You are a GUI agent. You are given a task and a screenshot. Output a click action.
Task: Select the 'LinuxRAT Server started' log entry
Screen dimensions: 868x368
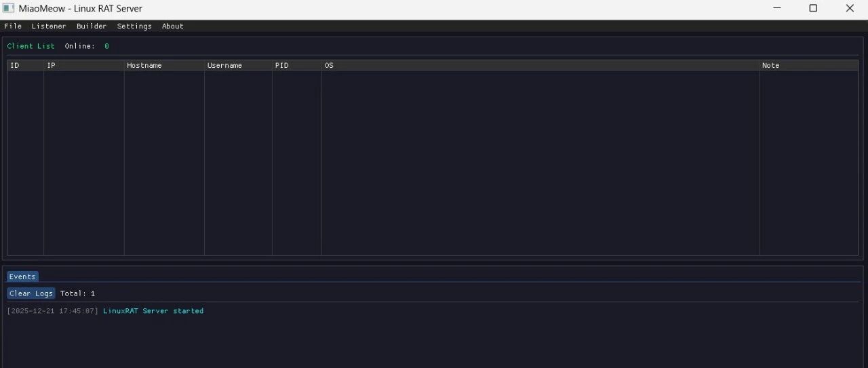[x=153, y=311]
